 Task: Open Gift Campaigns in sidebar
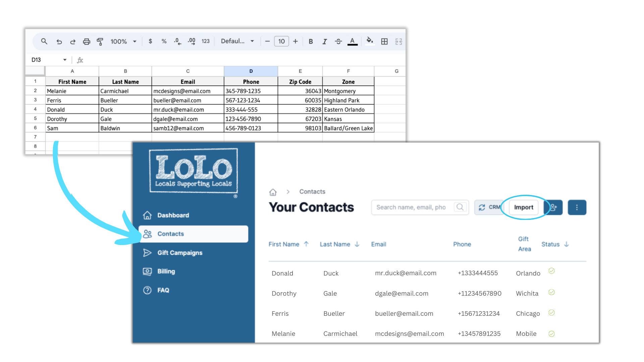(180, 253)
